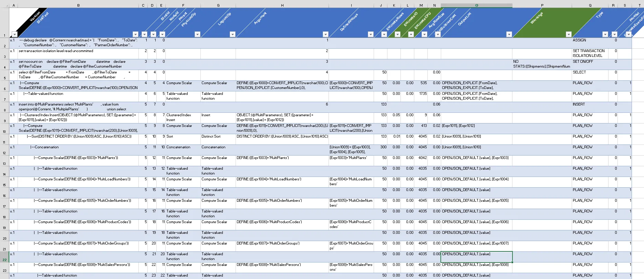The height and width of the screenshot is (279, 644).
Task: Click the StmtText cell starting 'insert into @MultiParameters'
Action: [x=79, y=107]
